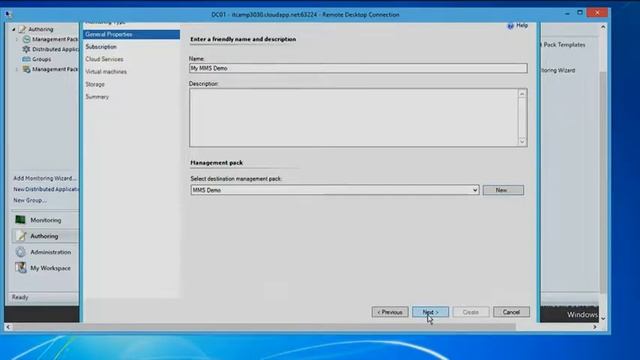Select the Subscription wizard step
The height and width of the screenshot is (360, 640).
[101, 47]
